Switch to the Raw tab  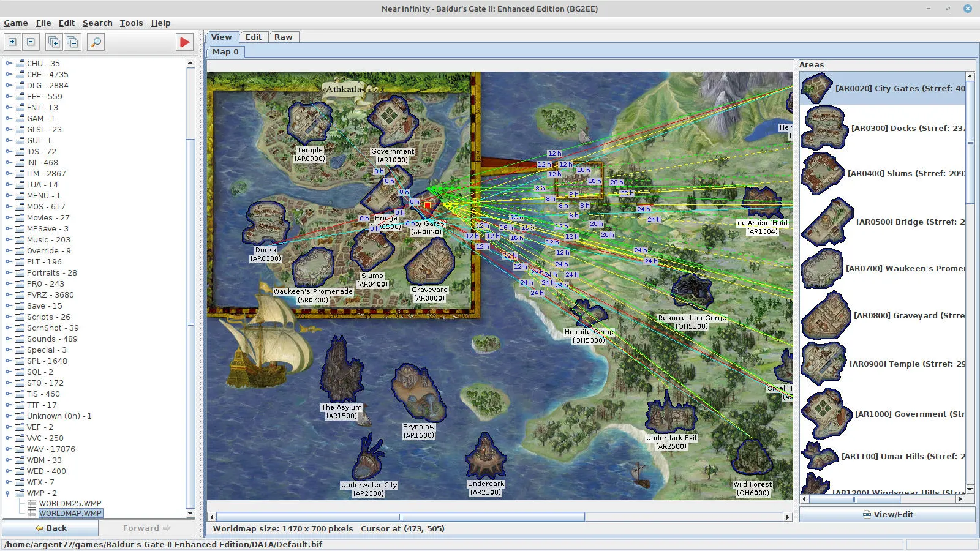pos(283,37)
